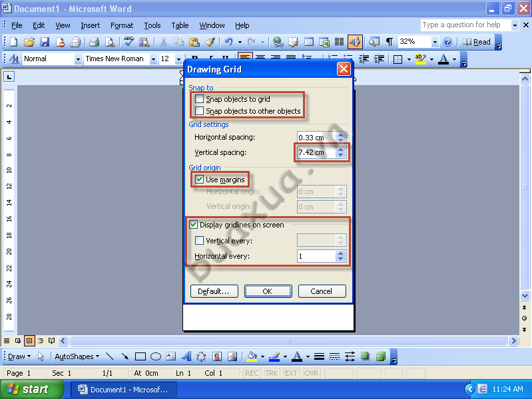Open the Zoom 32% dropdown
The height and width of the screenshot is (399, 532).
(x=435, y=42)
